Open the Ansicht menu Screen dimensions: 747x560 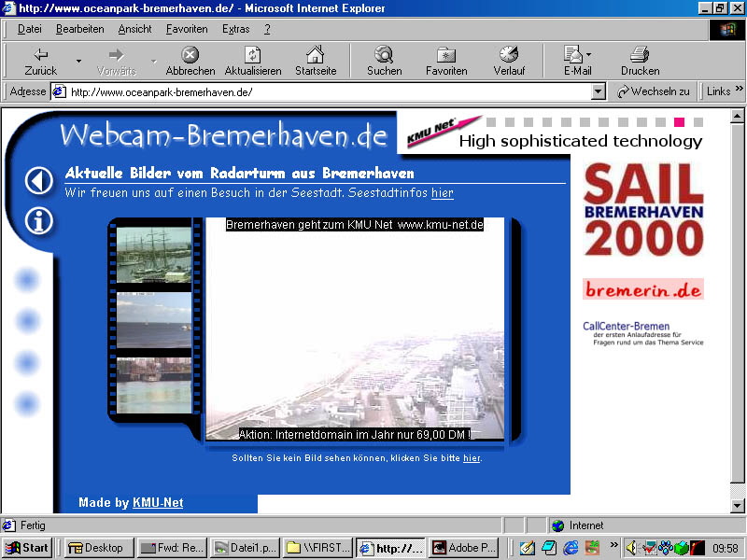coord(134,29)
